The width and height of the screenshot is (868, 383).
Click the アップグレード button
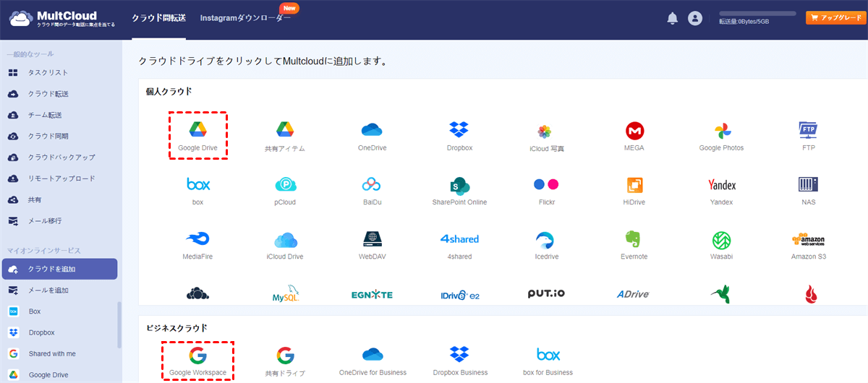[835, 18]
